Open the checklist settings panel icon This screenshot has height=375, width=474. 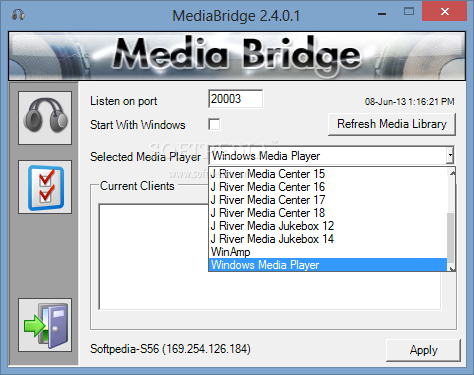45,187
